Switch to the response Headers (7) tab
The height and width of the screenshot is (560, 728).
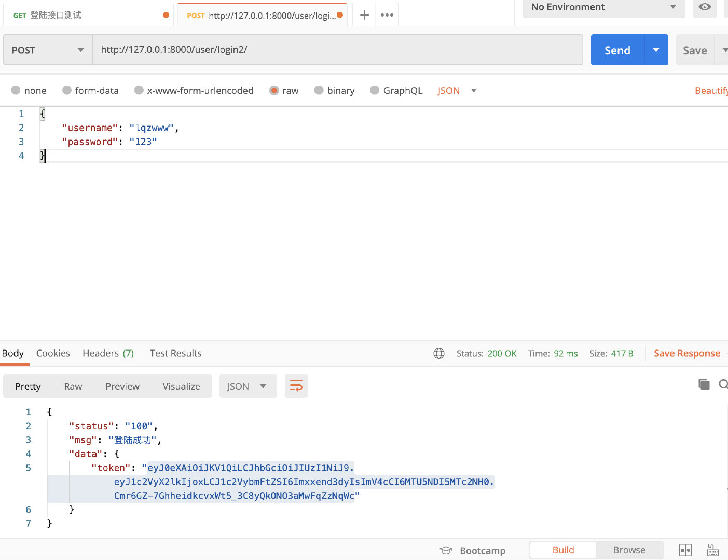pyautogui.click(x=108, y=353)
